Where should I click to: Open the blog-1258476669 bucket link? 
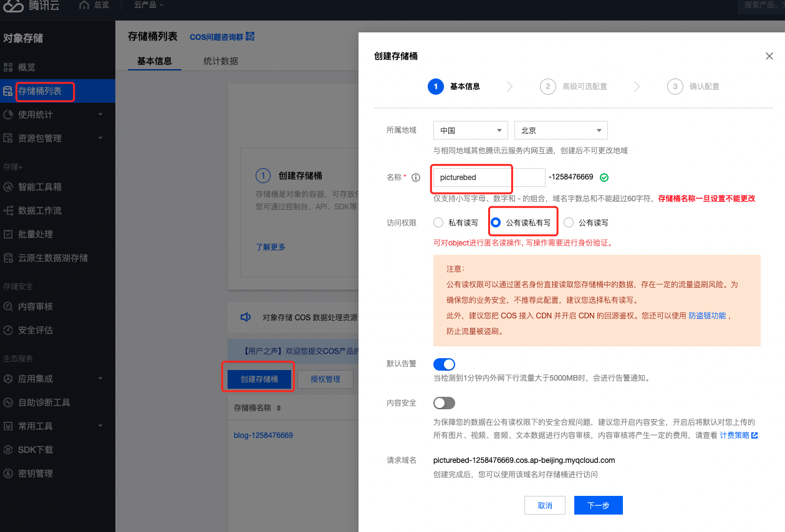pos(263,435)
